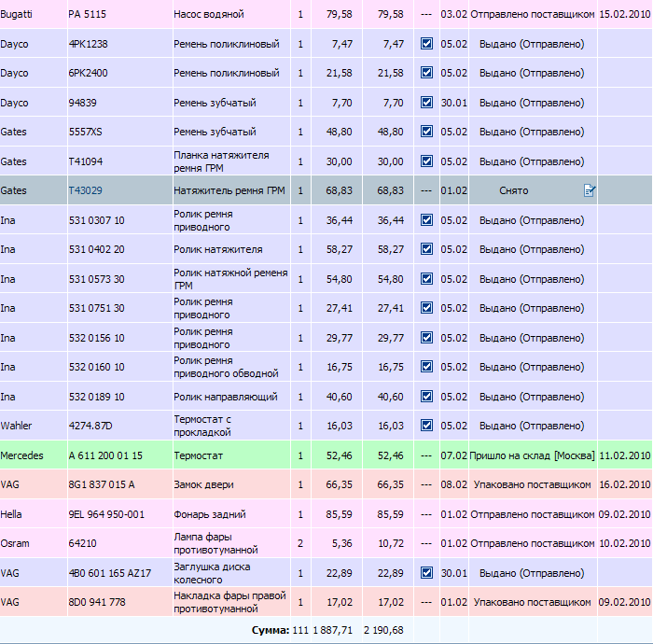Select part number 9EL 964 950-001
This screenshot has width=653, height=644.
(106, 514)
